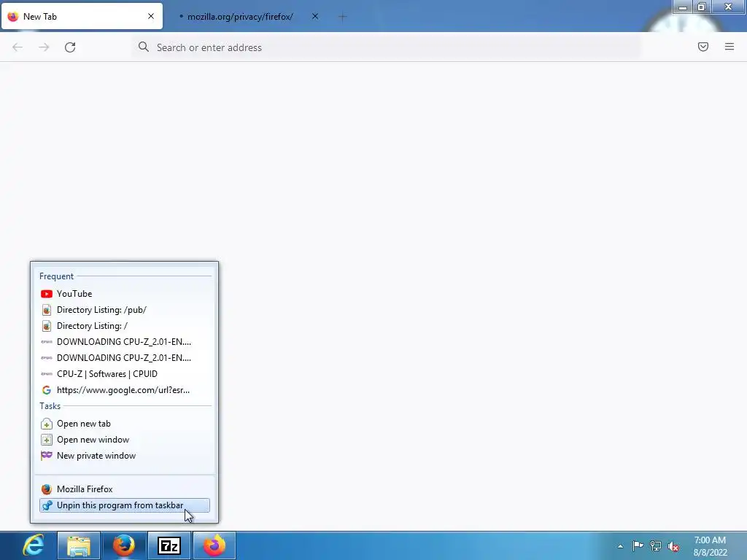The width and height of the screenshot is (747, 560).
Task: Open a new tab with the plus button
Action: tap(343, 17)
